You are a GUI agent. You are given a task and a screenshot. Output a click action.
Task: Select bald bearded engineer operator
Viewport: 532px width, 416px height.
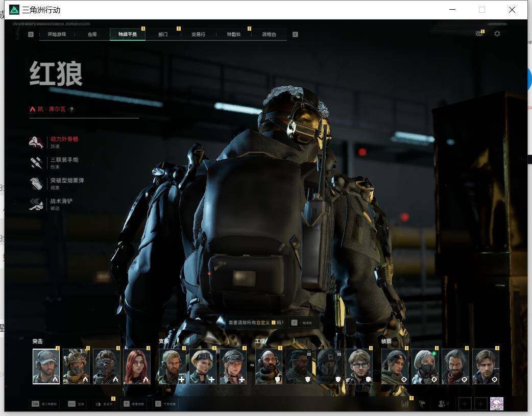tap(269, 366)
